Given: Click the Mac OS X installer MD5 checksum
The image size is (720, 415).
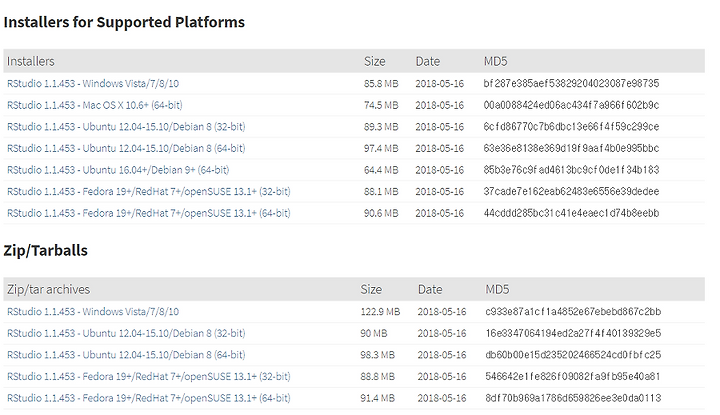Looking at the screenshot, I should point(571,105).
